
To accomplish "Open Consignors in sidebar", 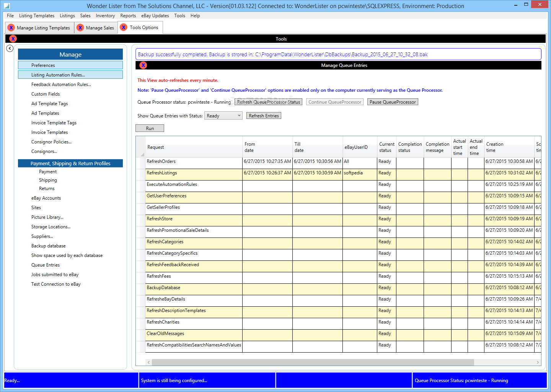I will pyautogui.click(x=44, y=151).
